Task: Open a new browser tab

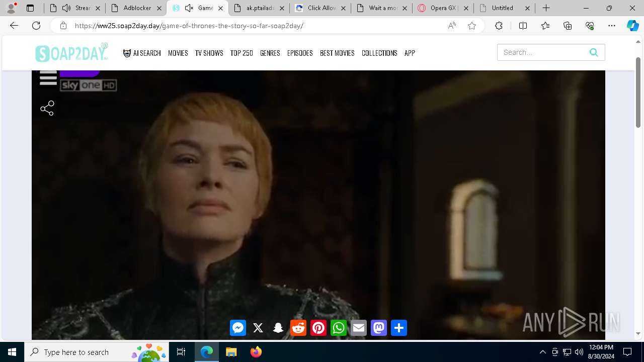Action: (546, 8)
